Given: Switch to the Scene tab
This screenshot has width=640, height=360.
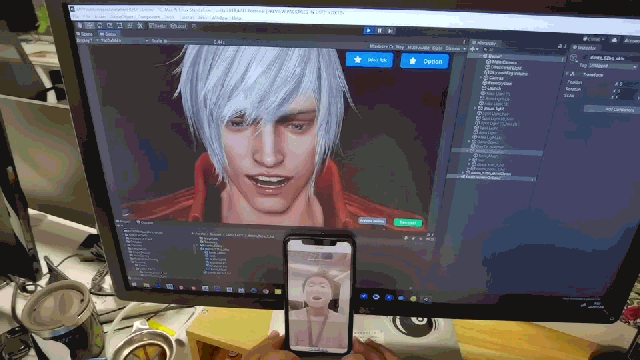Looking at the screenshot, I should (86, 34).
